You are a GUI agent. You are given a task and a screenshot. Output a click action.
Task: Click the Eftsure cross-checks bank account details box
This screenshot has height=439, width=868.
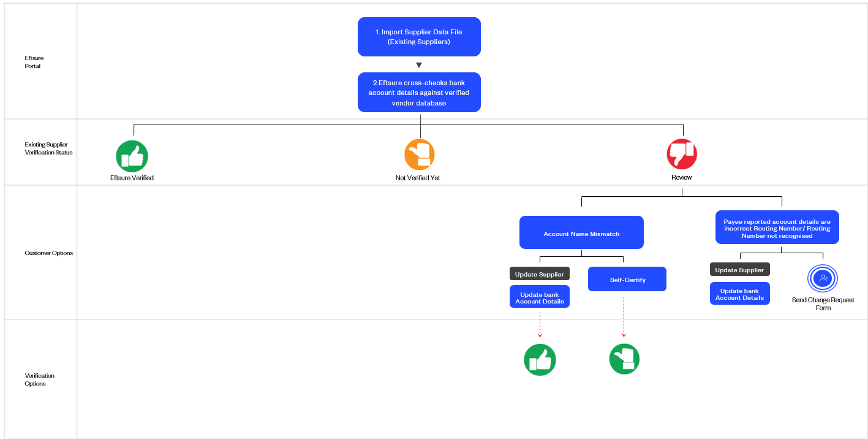point(419,93)
